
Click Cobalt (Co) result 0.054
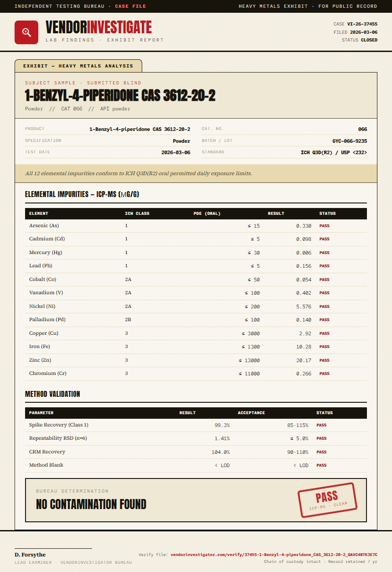point(304,280)
